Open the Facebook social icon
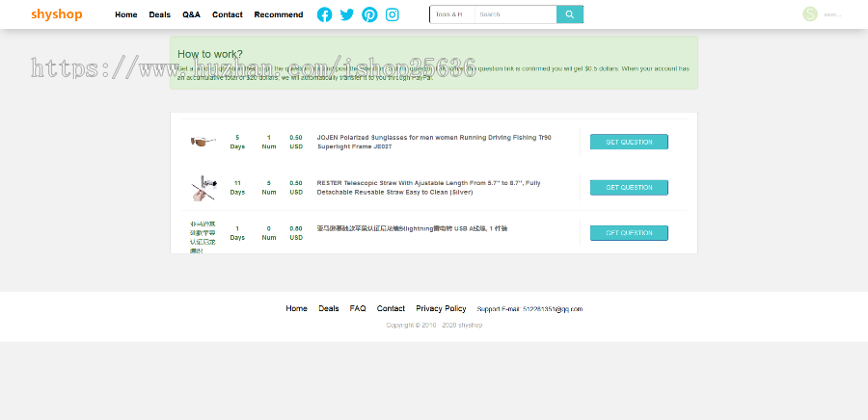This screenshot has width=868, height=420. 324,14
